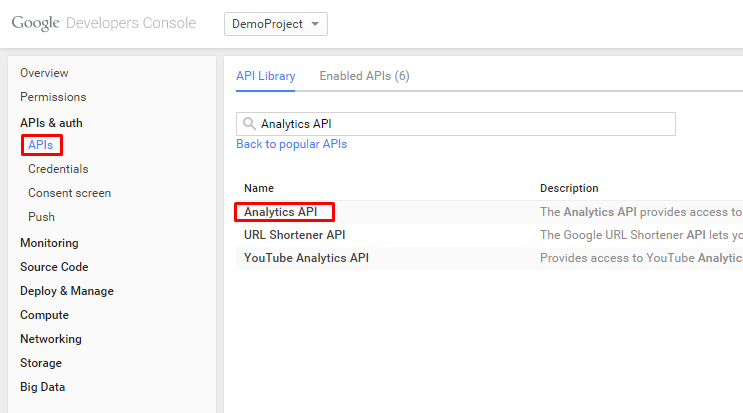This screenshot has height=413, width=743.
Task: Open the Analytics API entry
Action: (x=281, y=212)
